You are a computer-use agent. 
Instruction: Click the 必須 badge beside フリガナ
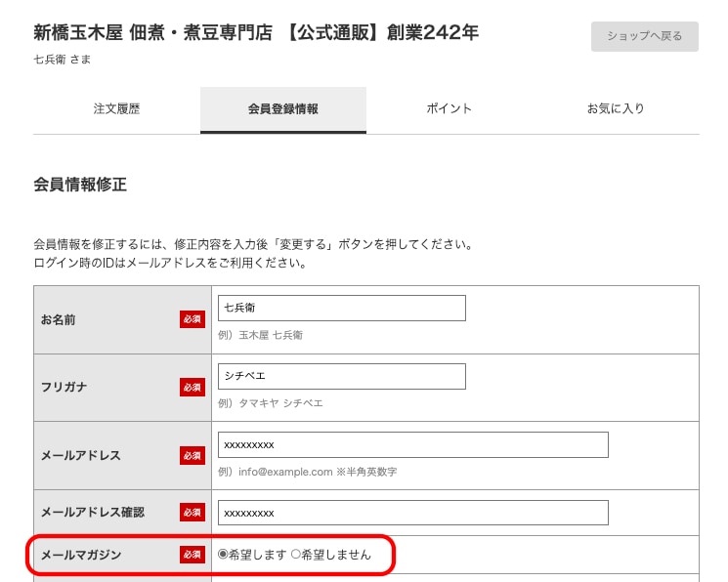pos(193,388)
